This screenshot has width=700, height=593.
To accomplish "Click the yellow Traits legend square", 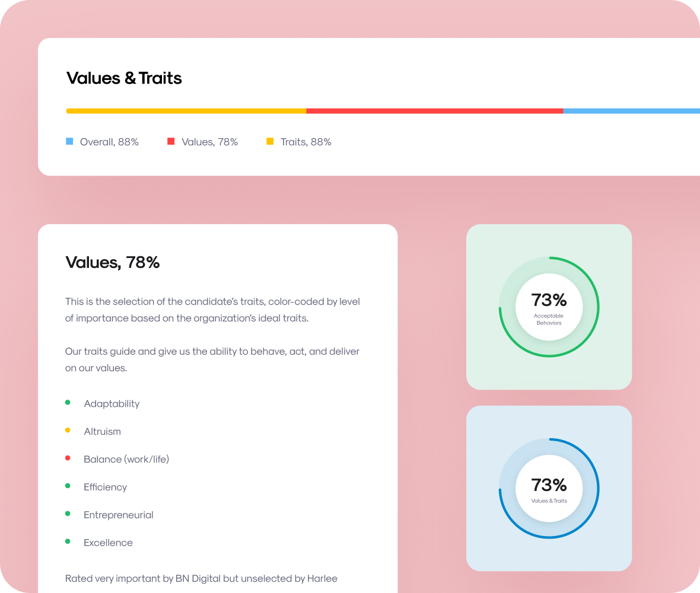I will tap(270, 142).
